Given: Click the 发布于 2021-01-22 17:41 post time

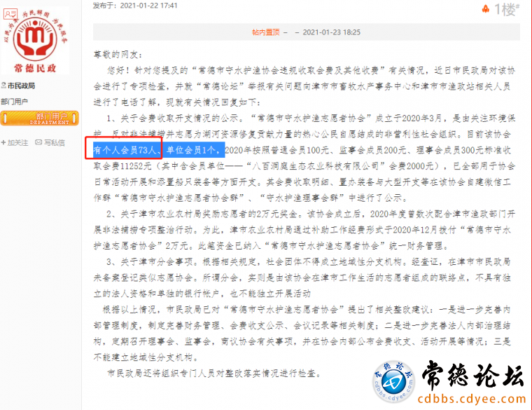Looking at the screenshot, I should (x=135, y=6).
